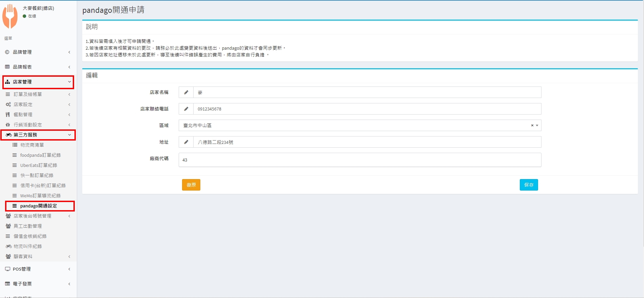The image size is (644, 298).
Task: Click the pencil icon beside 店家名稱
Action: tap(186, 92)
